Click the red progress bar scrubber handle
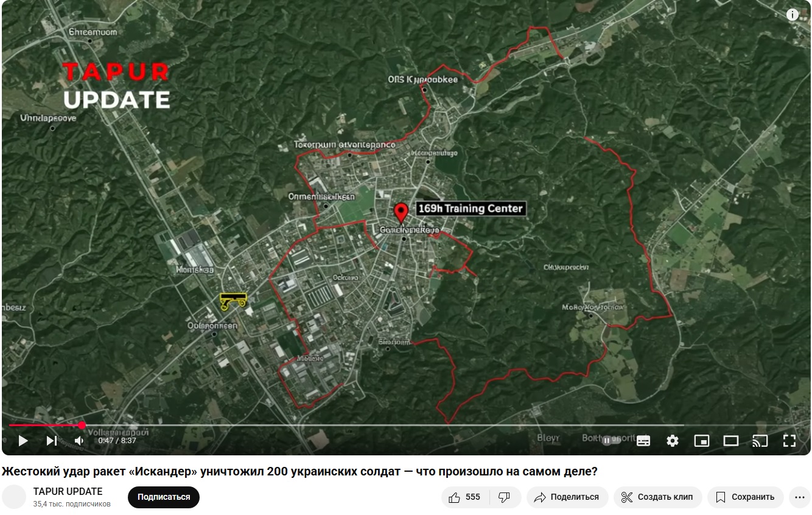 82,426
